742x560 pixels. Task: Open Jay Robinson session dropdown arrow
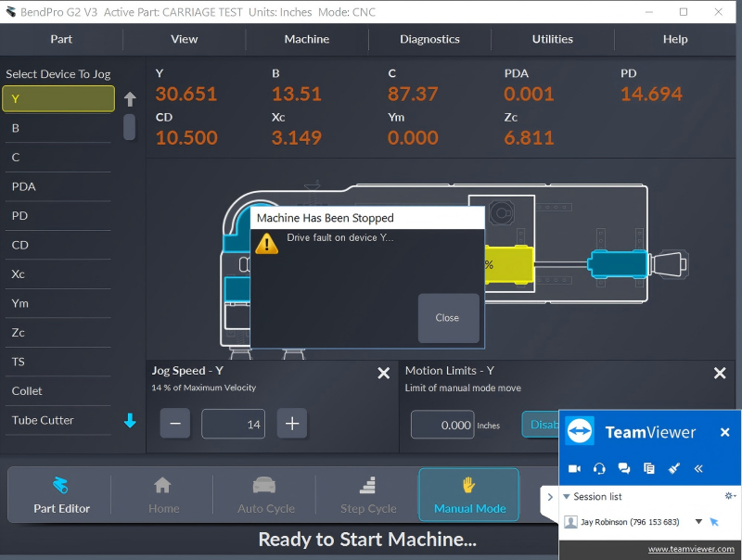[698, 522]
